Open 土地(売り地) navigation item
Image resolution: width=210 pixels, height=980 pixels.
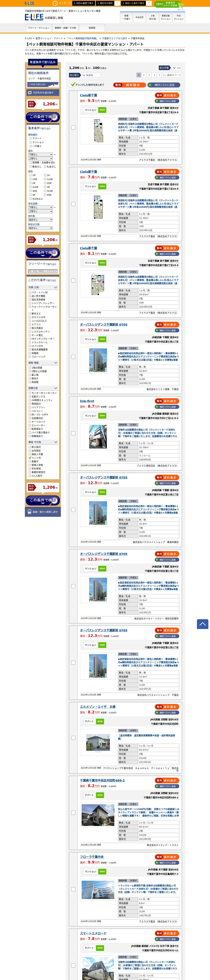tap(152, 17)
